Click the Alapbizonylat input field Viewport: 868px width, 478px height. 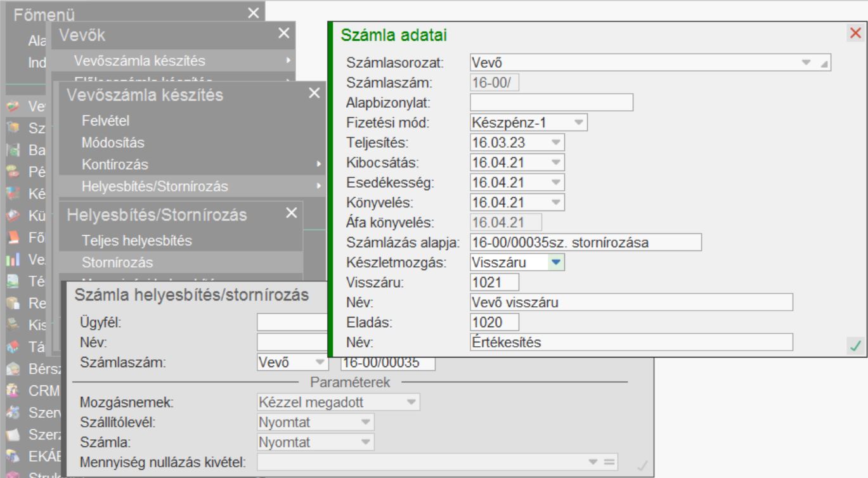click(x=552, y=102)
